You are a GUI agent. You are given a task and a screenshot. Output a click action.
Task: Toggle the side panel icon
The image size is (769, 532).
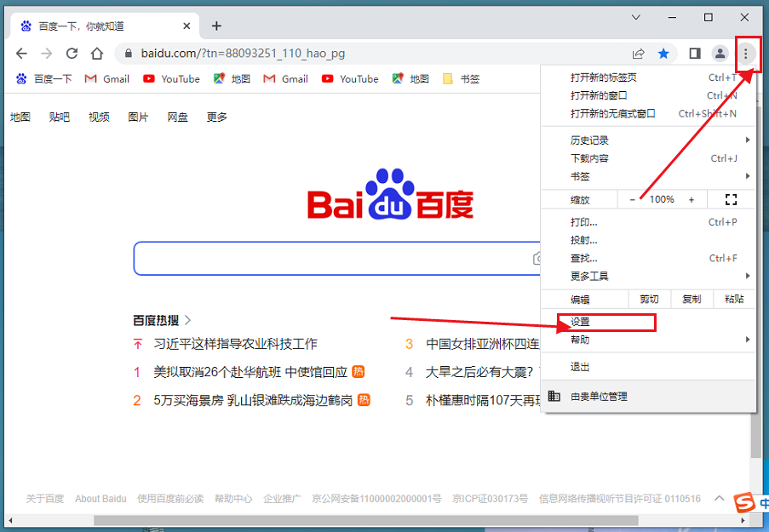click(695, 53)
